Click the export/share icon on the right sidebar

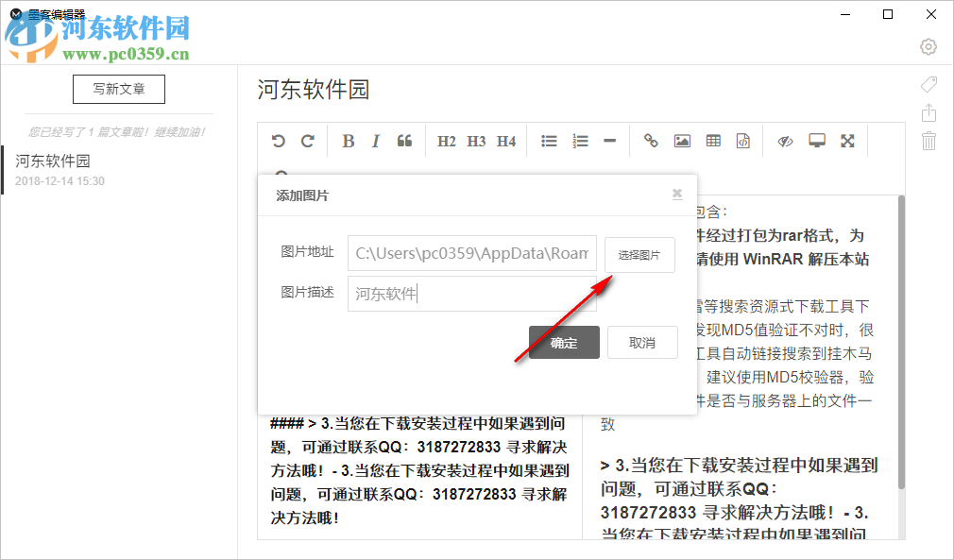click(x=928, y=112)
